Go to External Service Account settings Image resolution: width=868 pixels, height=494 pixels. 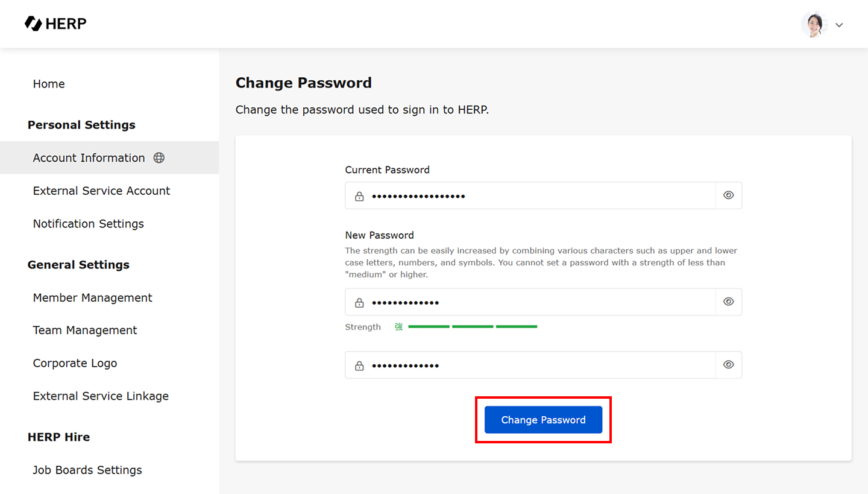[101, 191]
